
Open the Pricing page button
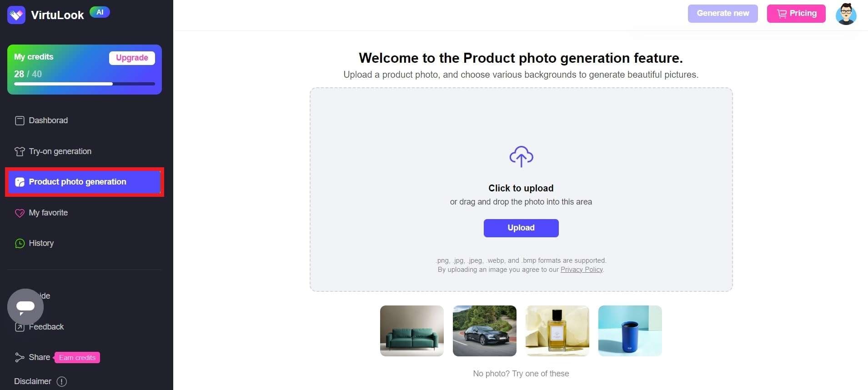coord(796,14)
